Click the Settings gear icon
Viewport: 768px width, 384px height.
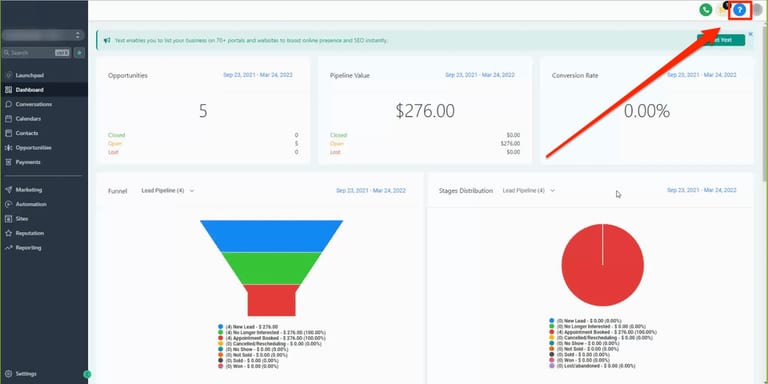(8, 374)
